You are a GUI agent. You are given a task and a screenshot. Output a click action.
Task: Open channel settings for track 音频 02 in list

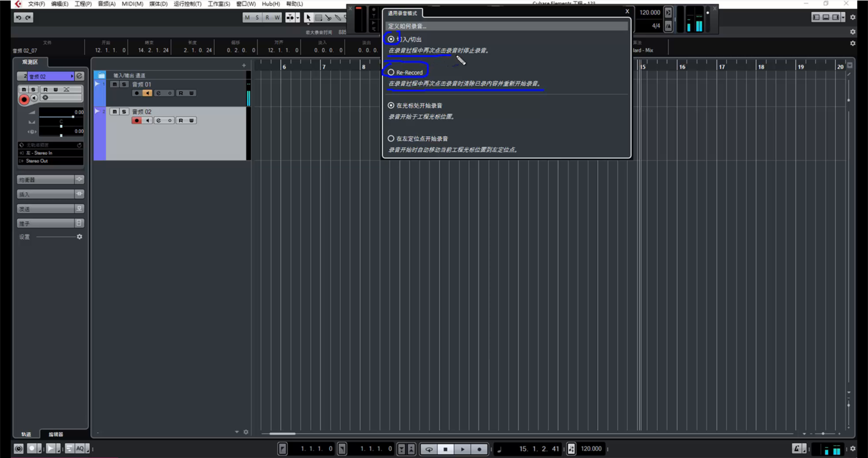[159, 121]
